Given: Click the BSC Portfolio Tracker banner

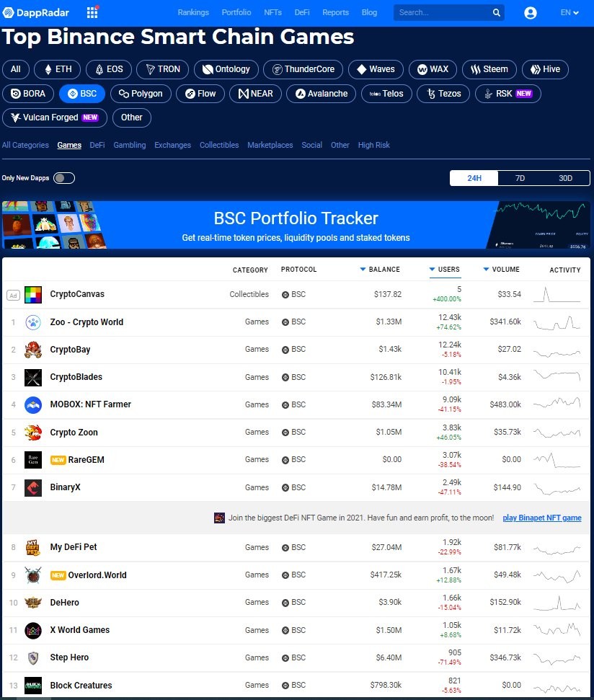Looking at the screenshot, I should [x=296, y=224].
